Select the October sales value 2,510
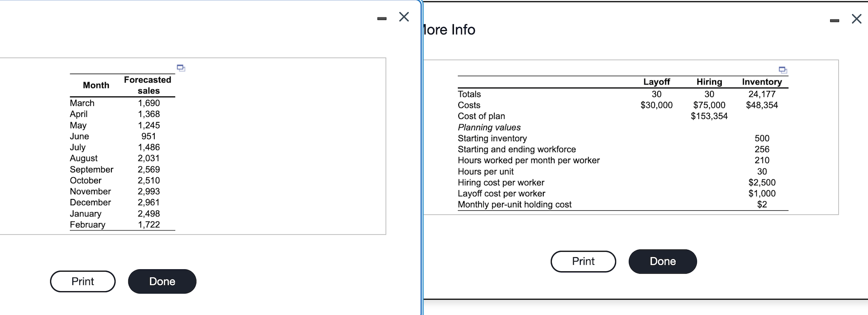 pyautogui.click(x=149, y=180)
